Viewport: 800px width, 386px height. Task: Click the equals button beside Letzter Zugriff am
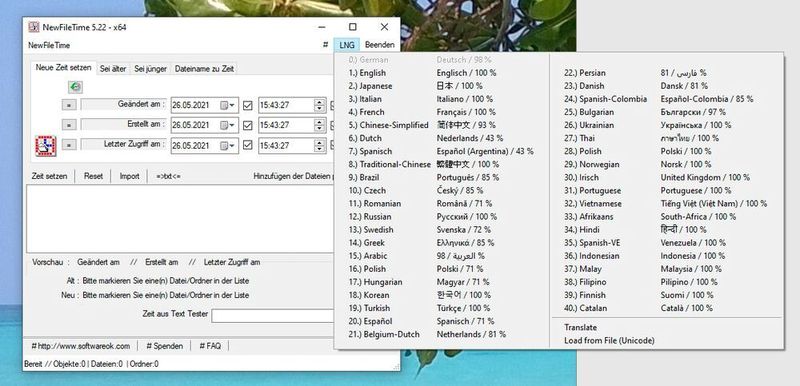point(69,145)
